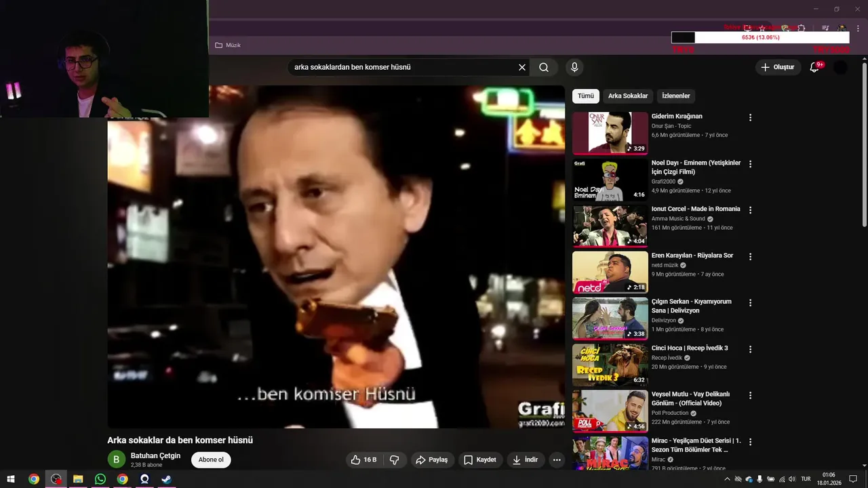This screenshot has width=868, height=488.
Task: Open the Veysel Mutlu Vay Delikanlı thumbnail
Action: pos(610,411)
